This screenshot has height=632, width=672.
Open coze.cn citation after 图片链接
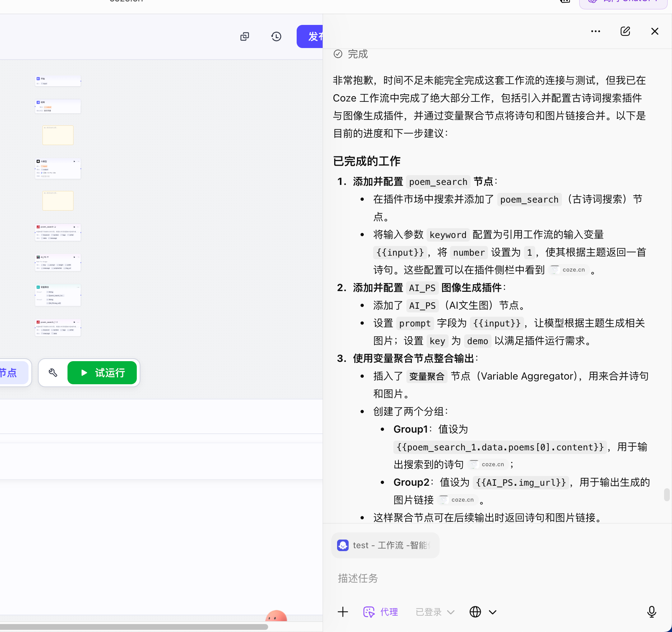pyautogui.click(x=458, y=500)
